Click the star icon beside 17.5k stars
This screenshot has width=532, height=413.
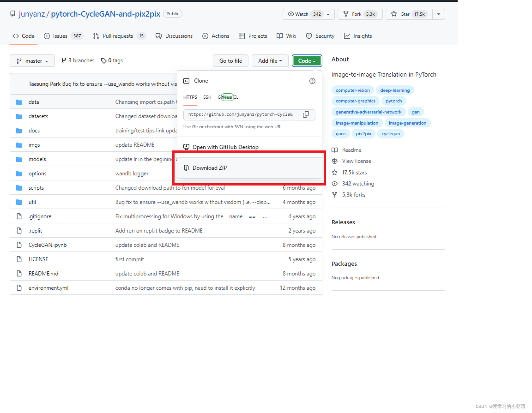point(334,173)
